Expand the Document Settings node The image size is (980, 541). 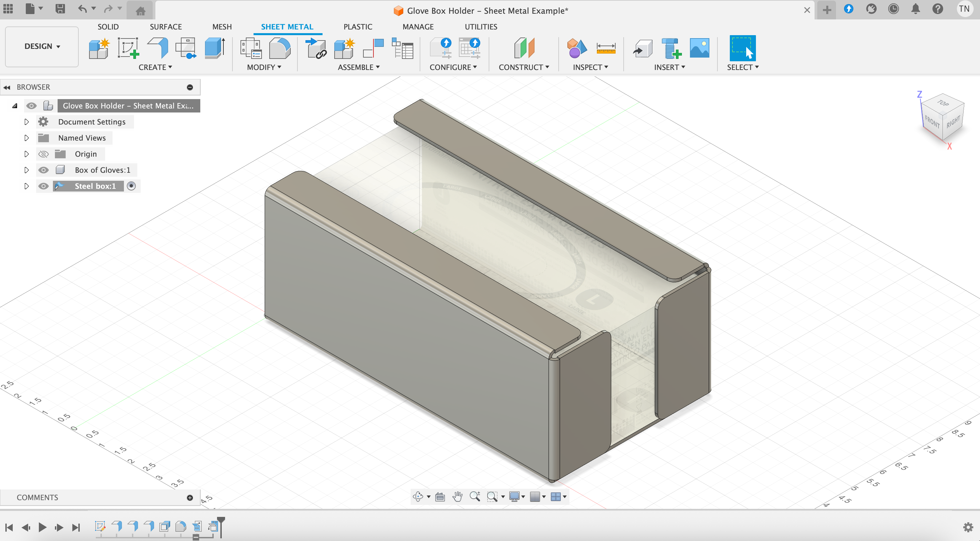click(x=26, y=122)
